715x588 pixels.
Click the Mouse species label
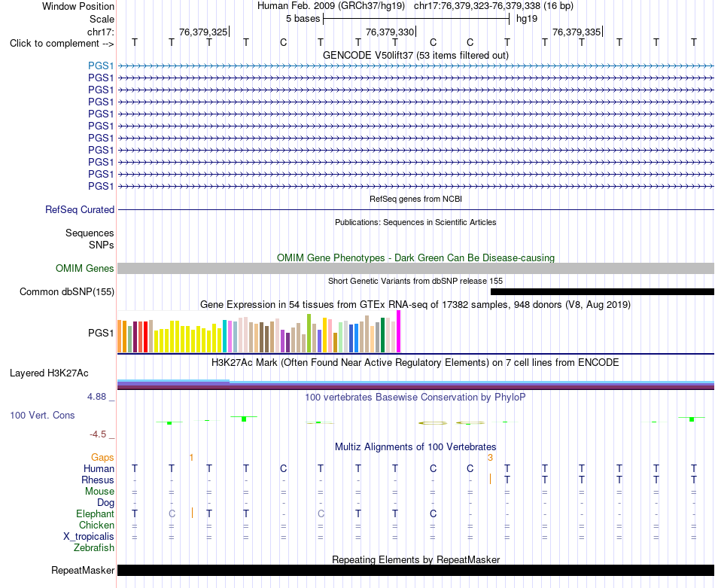99,492
